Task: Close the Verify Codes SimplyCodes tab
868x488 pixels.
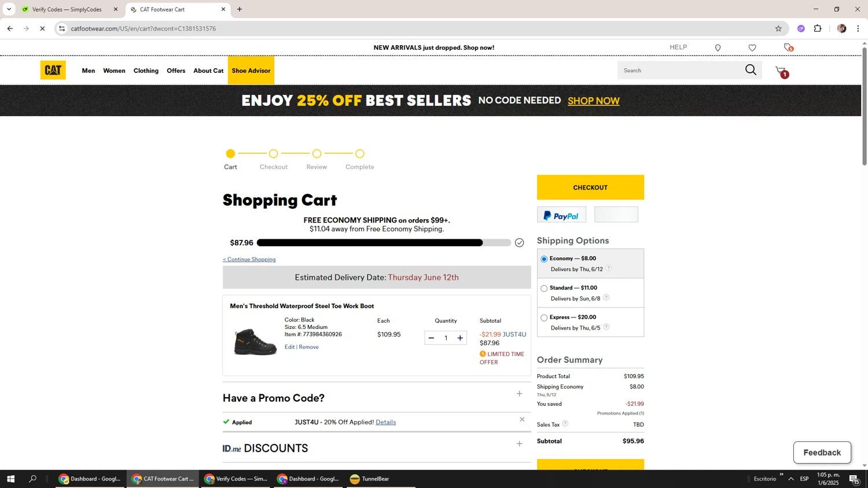Action: (x=115, y=9)
